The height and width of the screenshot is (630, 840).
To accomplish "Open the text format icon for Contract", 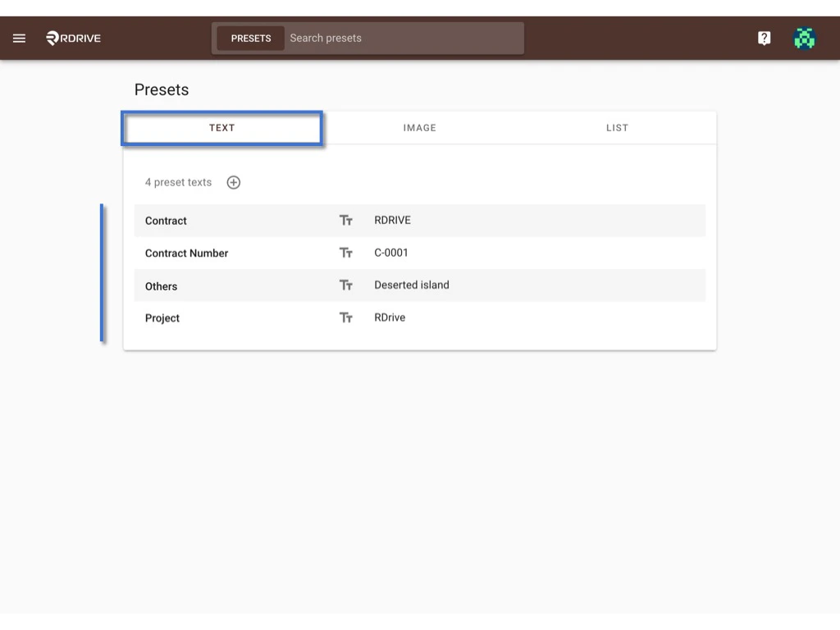I will click(345, 220).
